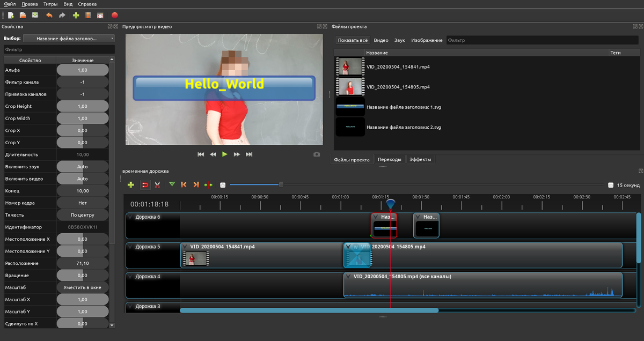
Task: Open project folder icon in toolbar
Action: coord(23,15)
